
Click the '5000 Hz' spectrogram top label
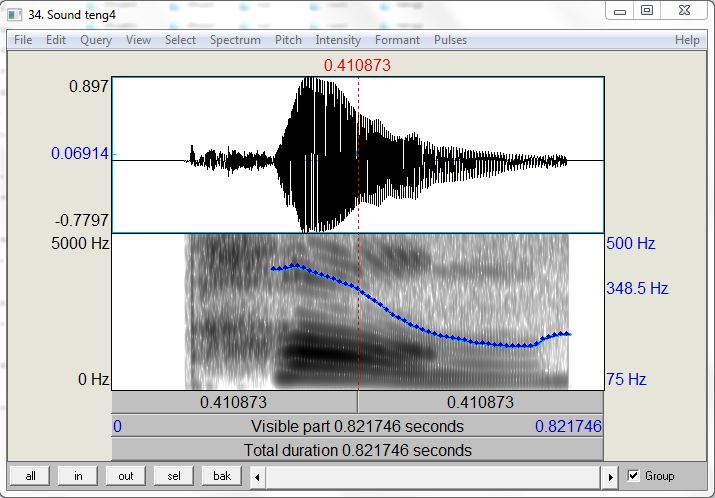tap(80, 243)
